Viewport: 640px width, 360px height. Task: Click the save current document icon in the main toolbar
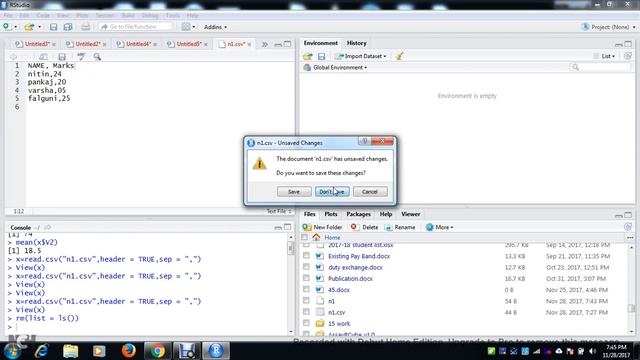tap(53, 27)
